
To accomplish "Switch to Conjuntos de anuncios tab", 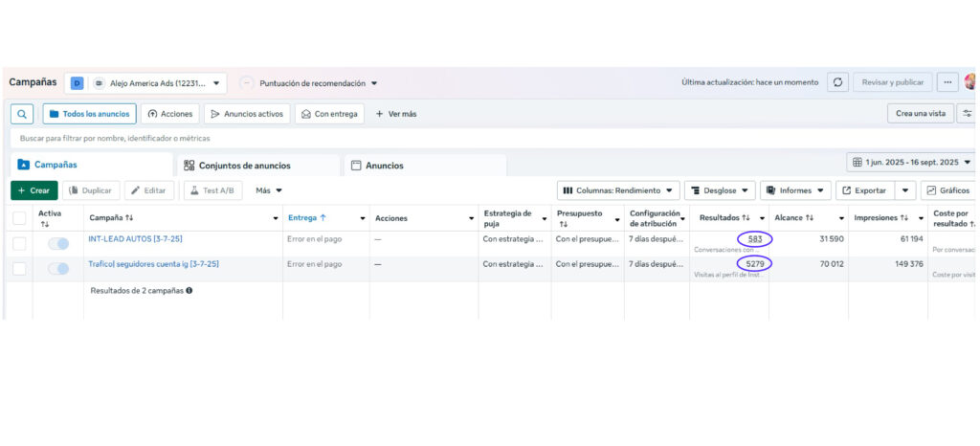I will [244, 166].
